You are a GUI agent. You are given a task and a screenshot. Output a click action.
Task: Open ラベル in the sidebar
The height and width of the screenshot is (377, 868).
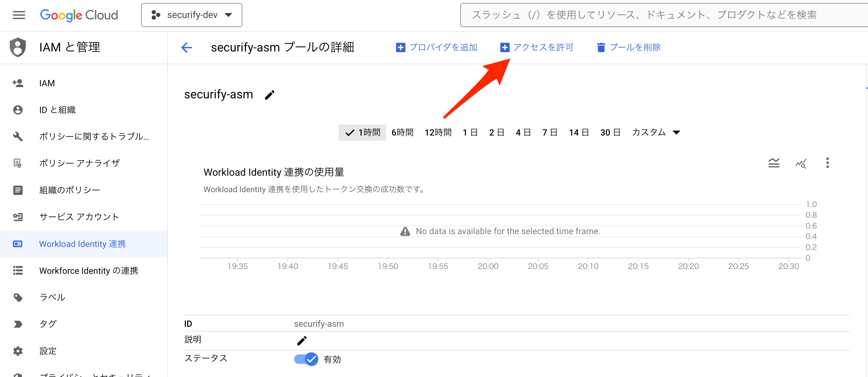[x=84, y=297]
